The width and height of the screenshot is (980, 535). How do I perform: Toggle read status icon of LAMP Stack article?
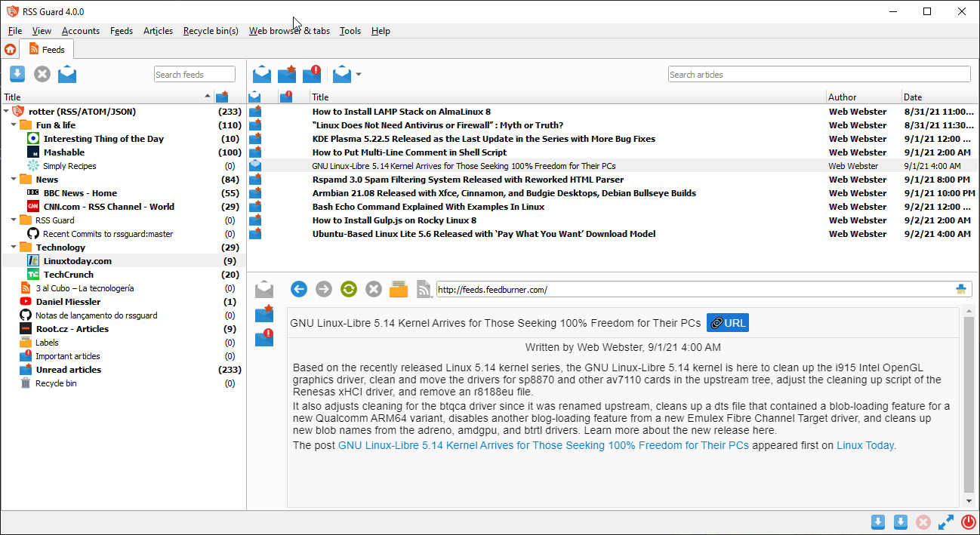click(255, 112)
